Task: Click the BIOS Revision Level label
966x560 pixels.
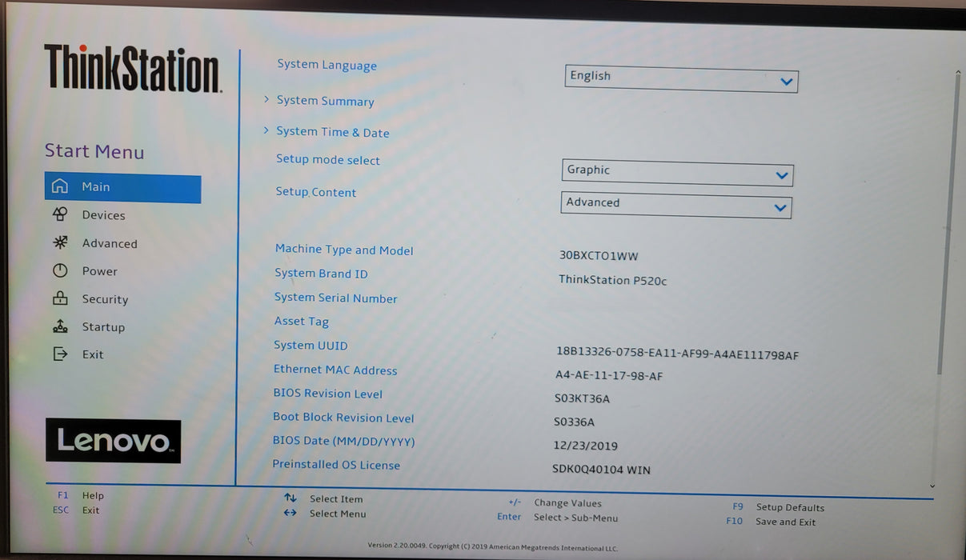Action: click(328, 394)
